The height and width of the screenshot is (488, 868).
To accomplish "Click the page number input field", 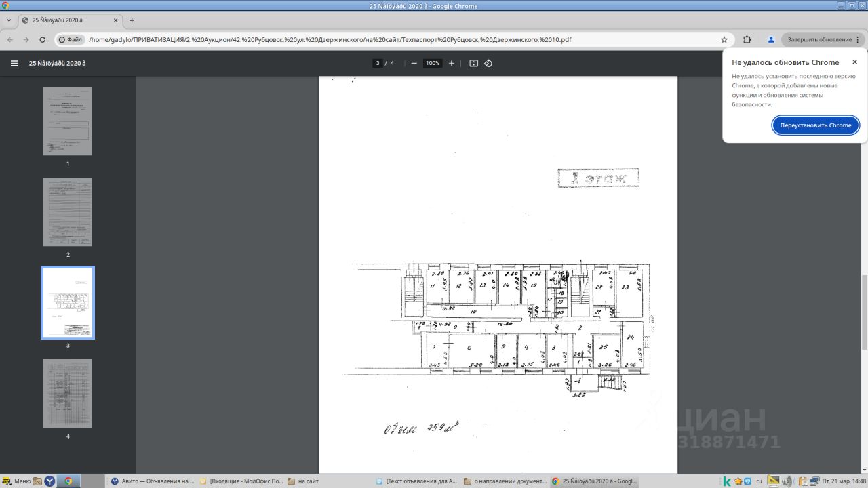I will click(x=377, y=63).
